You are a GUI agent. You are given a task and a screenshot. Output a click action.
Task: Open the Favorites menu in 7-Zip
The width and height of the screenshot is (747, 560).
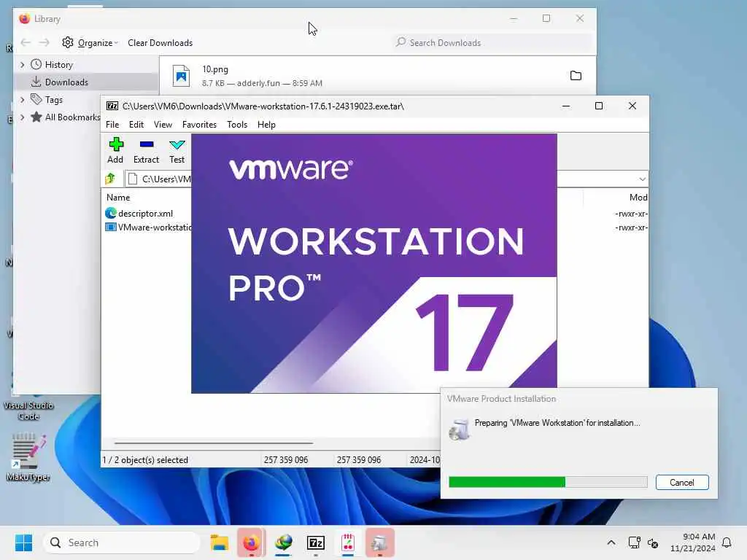point(199,124)
